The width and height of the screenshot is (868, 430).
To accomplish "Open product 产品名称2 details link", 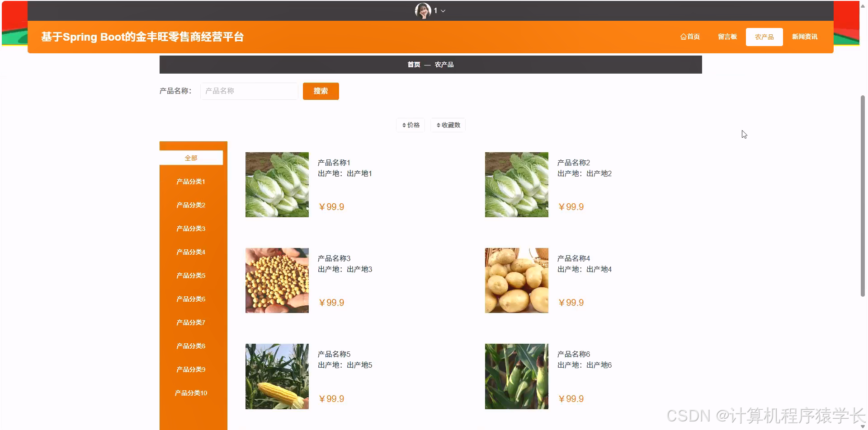I will click(573, 162).
